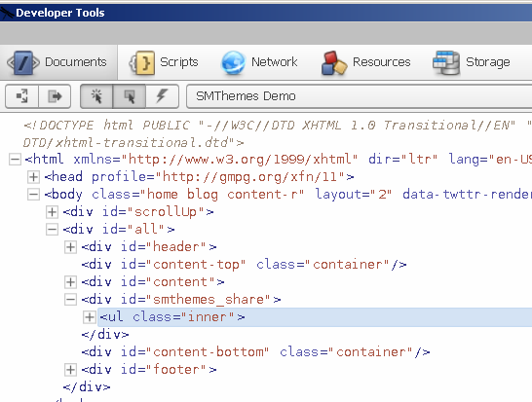Collapse the smthemes_share div node

tap(70, 299)
